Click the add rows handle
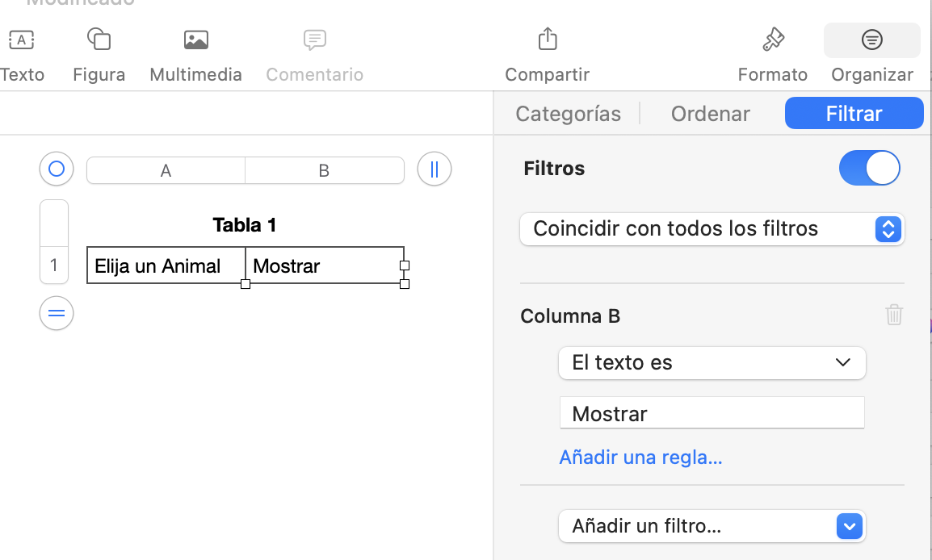 tap(57, 313)
